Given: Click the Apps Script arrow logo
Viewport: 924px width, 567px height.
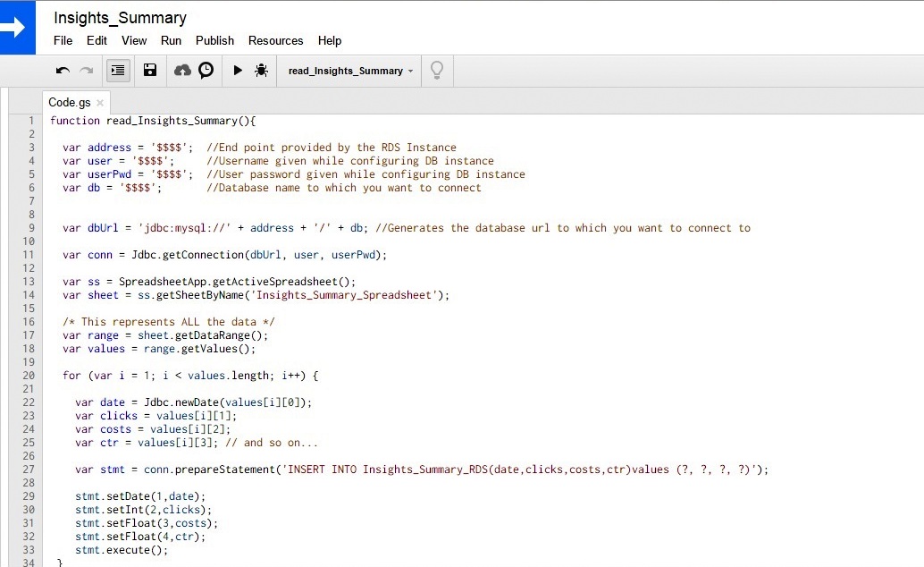Looking at the screenshot, I should click(17, 27).
